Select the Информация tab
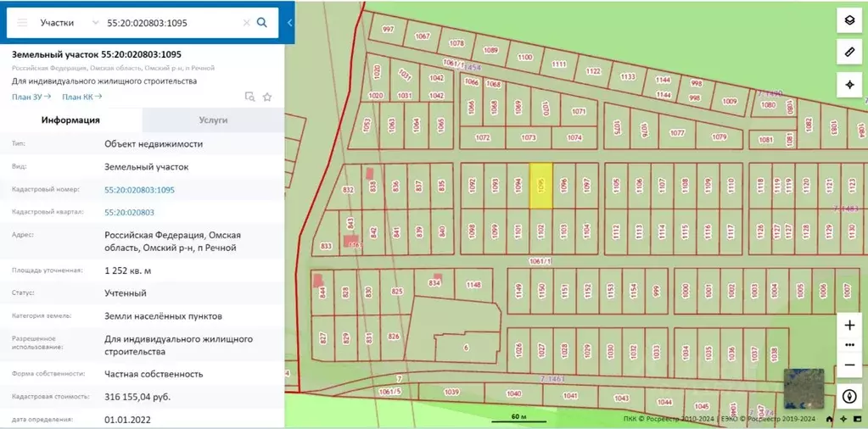Image resolution: width=868 pixels, height=429 pixels. coord(70,120)
